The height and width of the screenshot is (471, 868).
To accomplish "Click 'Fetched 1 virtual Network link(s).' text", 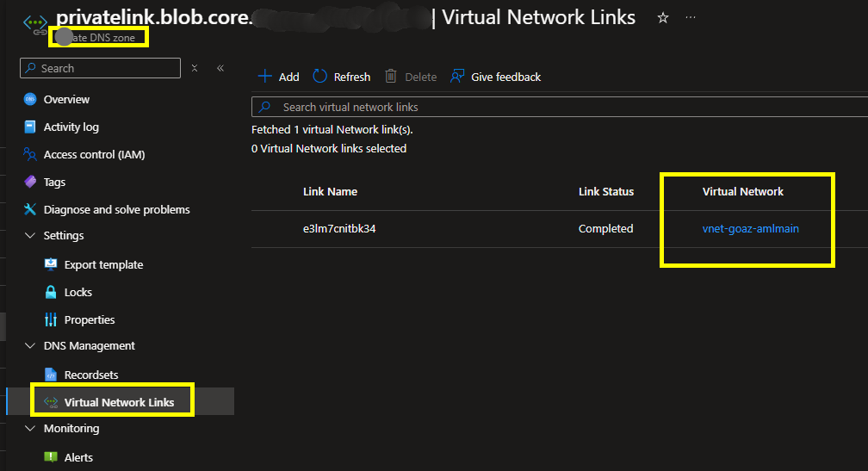I will click(332, 129).
